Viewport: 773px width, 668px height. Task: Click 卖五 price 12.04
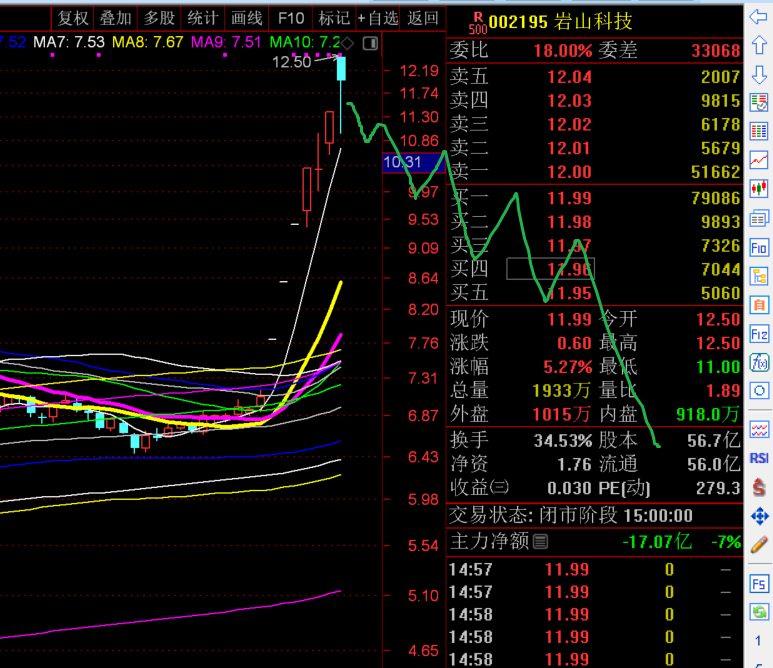click(569, 77)
